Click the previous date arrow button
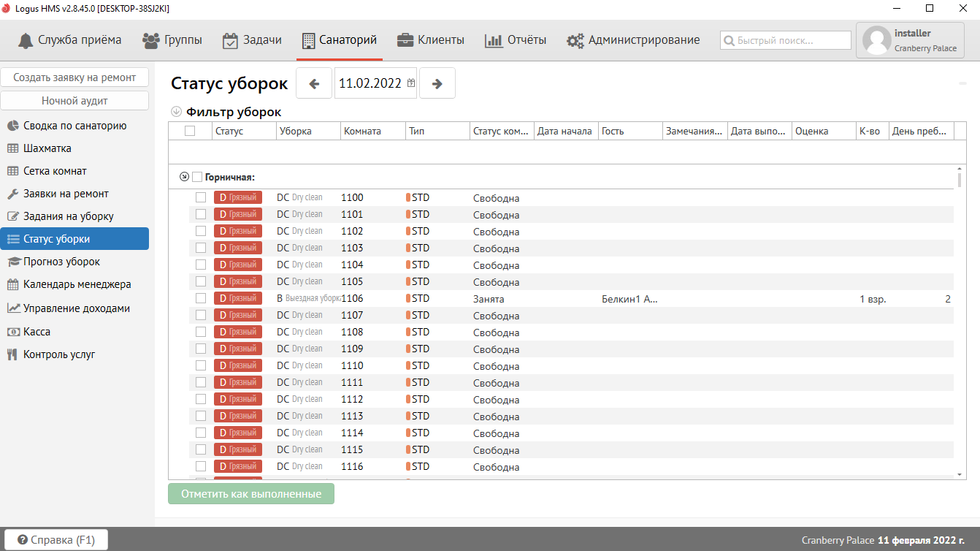This screenshot has height=551, width=980. [x=314, y=83]
